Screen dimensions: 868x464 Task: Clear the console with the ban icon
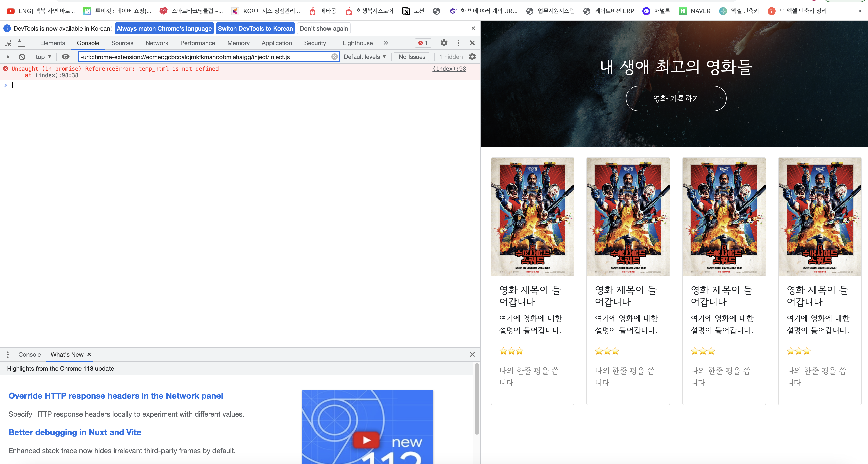click(22, 57)
